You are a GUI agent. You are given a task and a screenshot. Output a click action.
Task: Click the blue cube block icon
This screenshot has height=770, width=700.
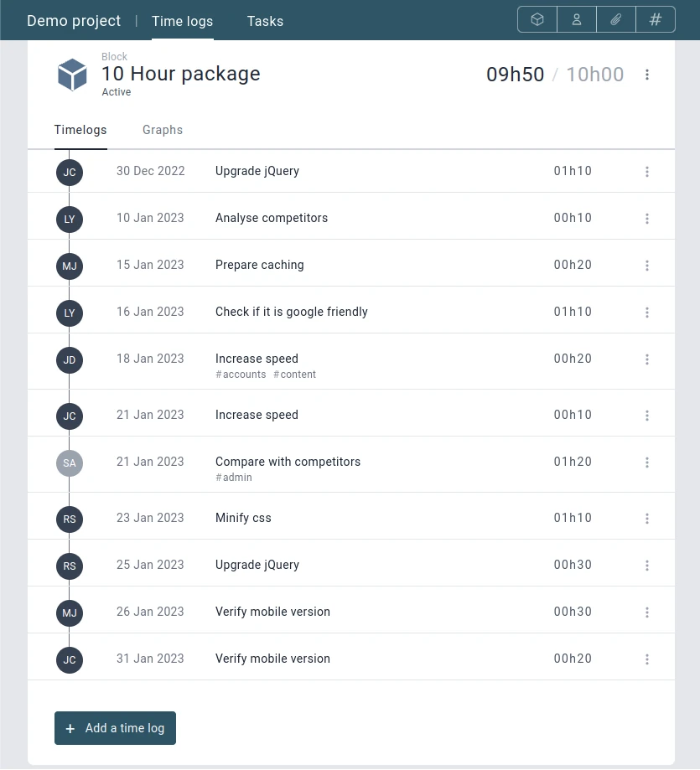point(72,75)
